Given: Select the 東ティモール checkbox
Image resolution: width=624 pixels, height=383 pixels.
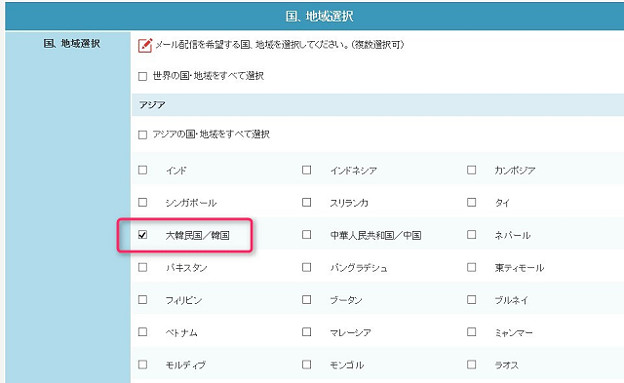Looking at the screenshot, I should coord(472,267).
